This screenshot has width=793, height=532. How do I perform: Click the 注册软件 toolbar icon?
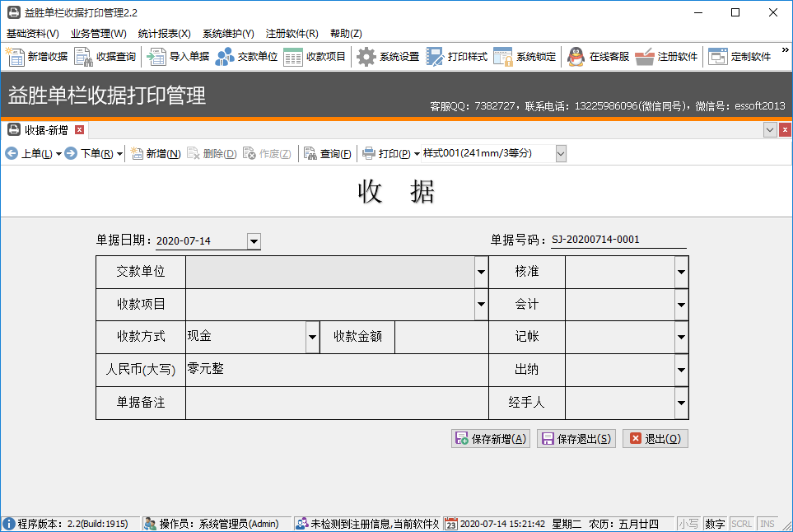[666, 57]
